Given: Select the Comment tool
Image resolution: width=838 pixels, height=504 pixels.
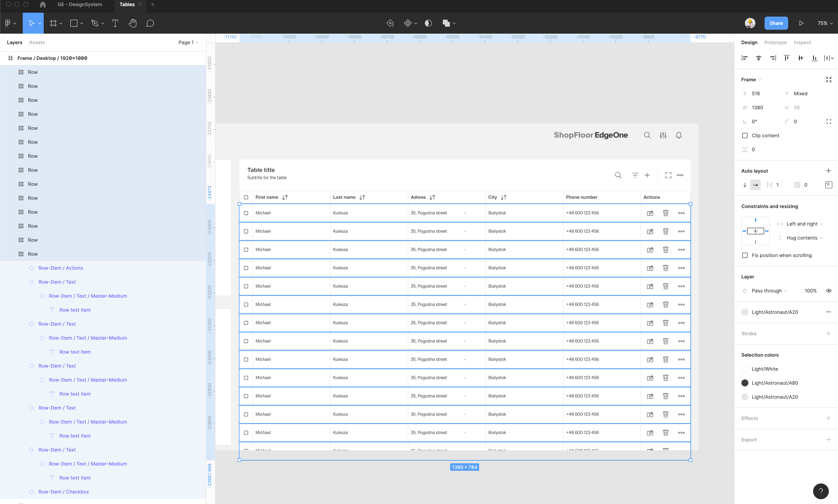Looking at the screenshot, I should (150, 24).
